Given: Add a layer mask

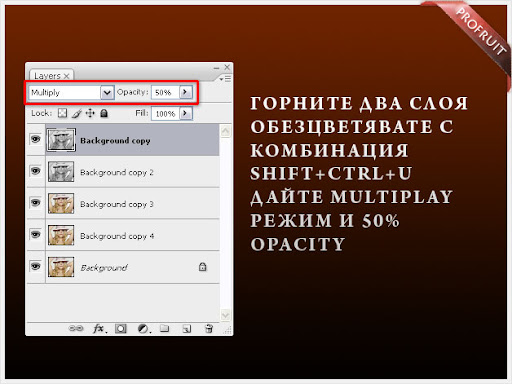Looking at the screenshot, I should (x=121, y=329).
